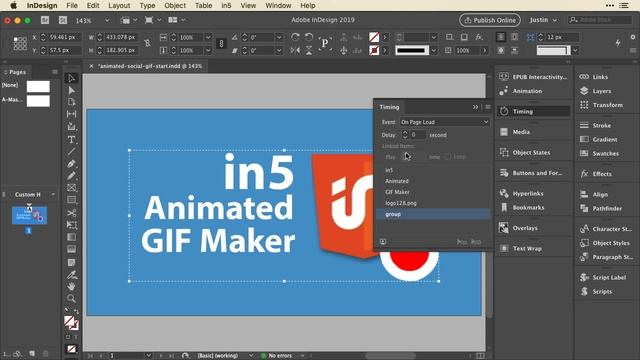The width and height of the screenshot is (640, 360).
Task: Open the in5 menu
Action: pos(226,6)
